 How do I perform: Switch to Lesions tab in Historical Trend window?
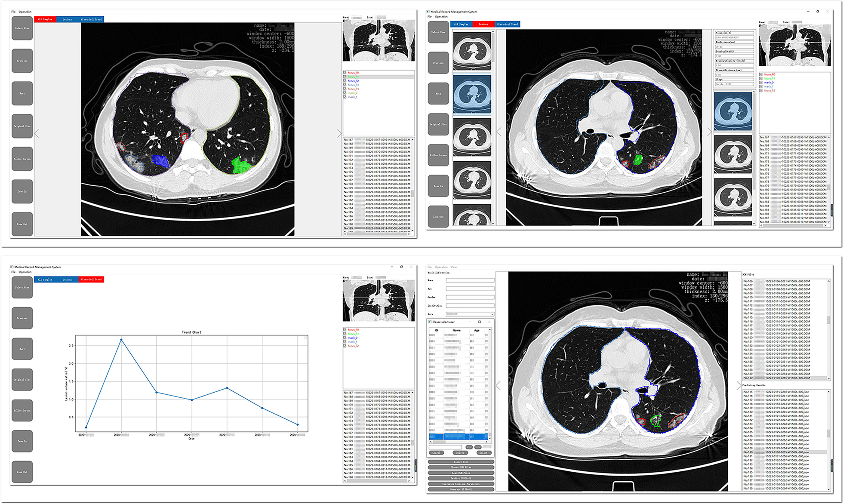68,280
